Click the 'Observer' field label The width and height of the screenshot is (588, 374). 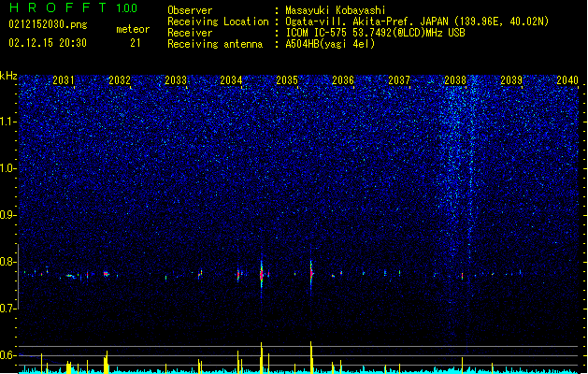(190, 10)
